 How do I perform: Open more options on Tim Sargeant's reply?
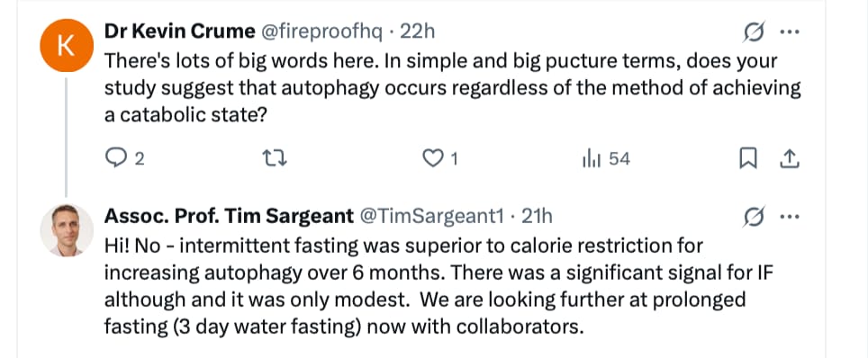[x=790, y=217]
